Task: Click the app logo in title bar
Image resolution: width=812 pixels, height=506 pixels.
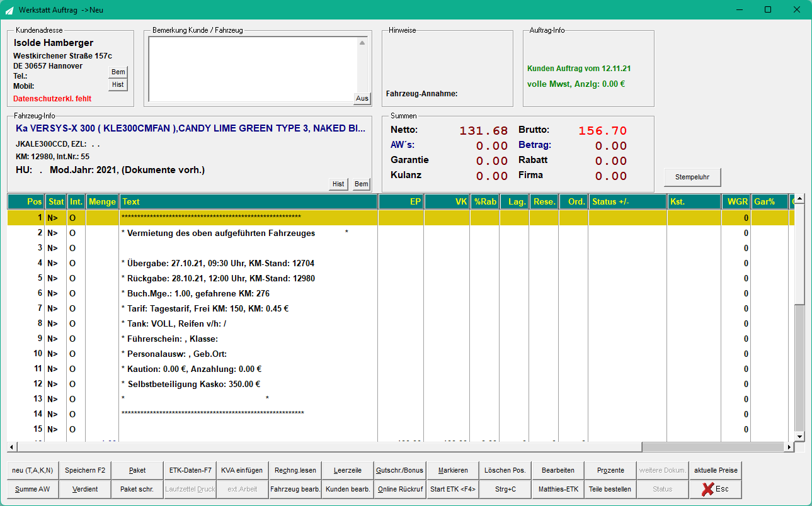Action: pos(9,9)
